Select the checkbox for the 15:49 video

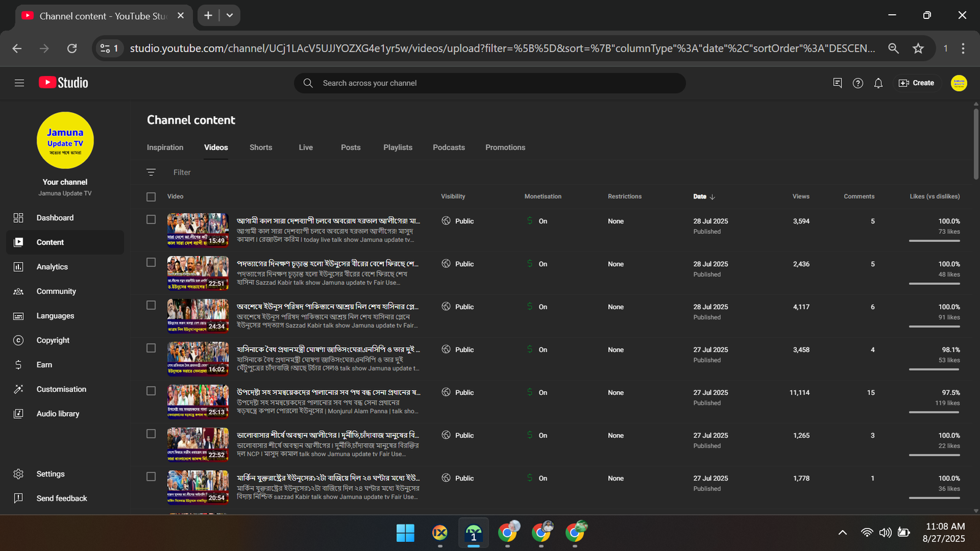(151, 219)
